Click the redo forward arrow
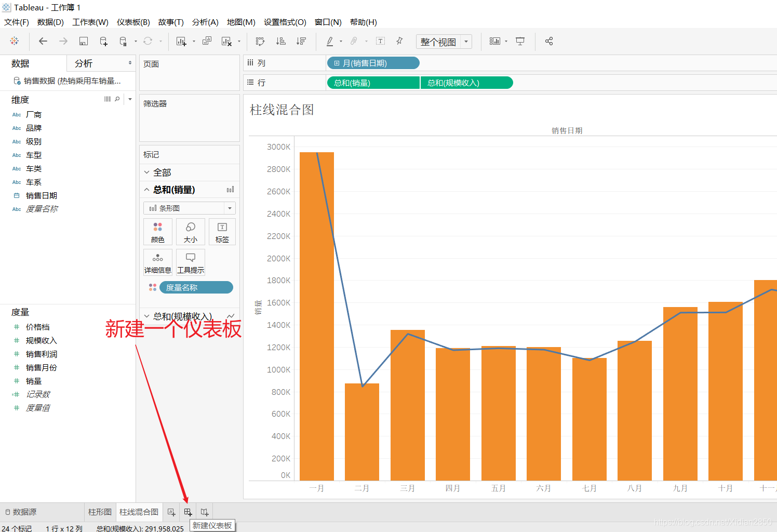The width and height of the screenshot is (777, 532). pyautogui.click(x=63, y=41)
